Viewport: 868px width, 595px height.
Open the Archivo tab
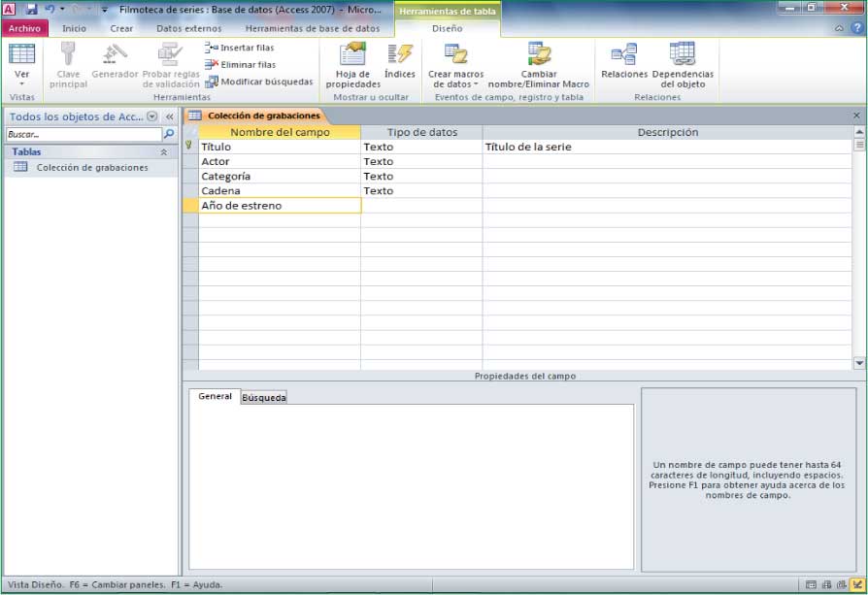24,28
